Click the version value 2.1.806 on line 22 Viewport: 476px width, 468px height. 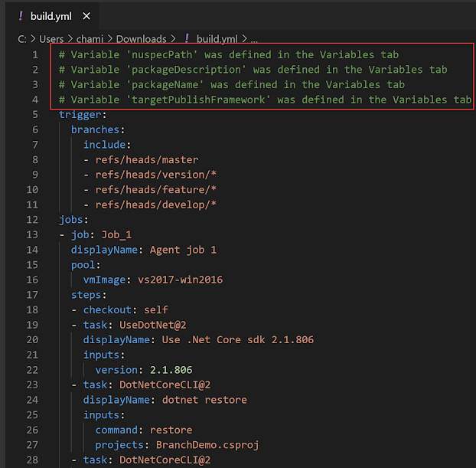pos(171,370)
